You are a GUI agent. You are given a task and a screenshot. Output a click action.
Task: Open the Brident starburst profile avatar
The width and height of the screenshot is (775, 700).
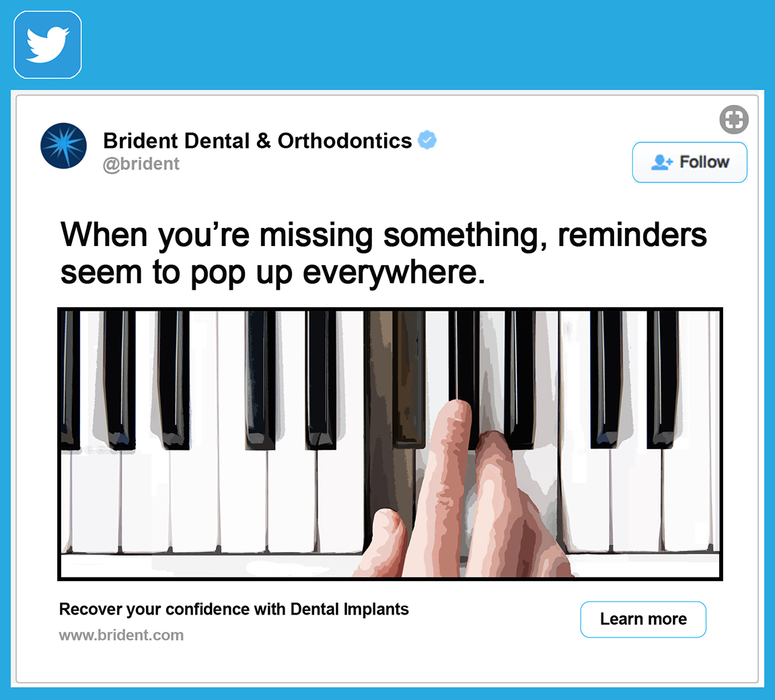point(64,146)
